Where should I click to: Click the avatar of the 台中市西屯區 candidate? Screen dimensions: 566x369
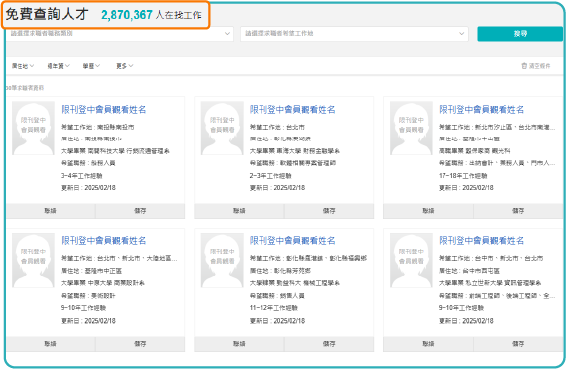(x=411, y=260)
